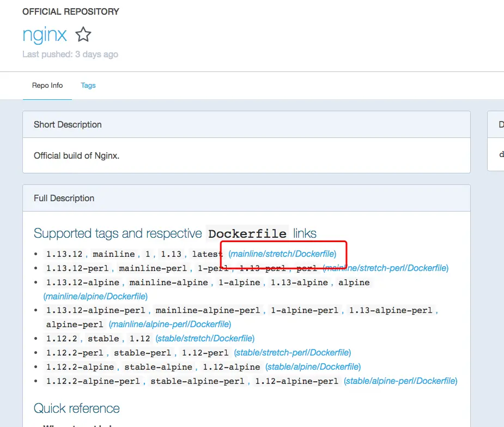This screenshot has width=504, height=427.
Task: Click the 'stable-perl' tag text
Action: click(x=142, y=353)
